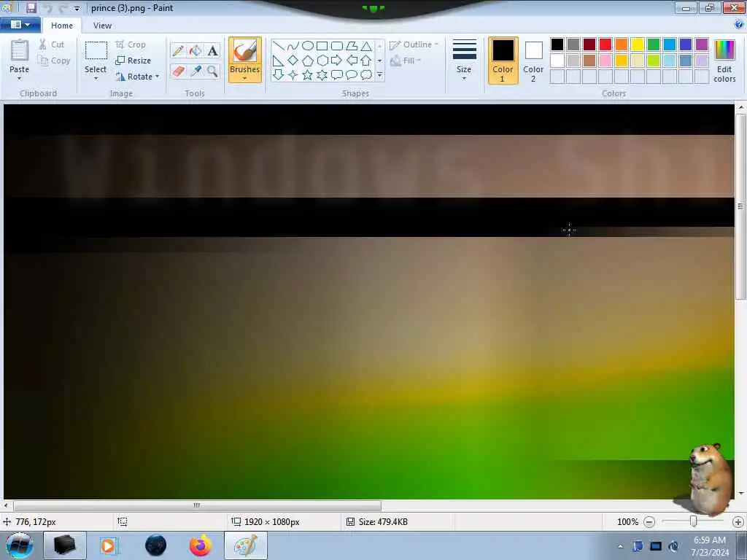The height and width of the screenshot is (560, 747).
Task: Choose the Triangle shape
Action: tap(366, 46)
